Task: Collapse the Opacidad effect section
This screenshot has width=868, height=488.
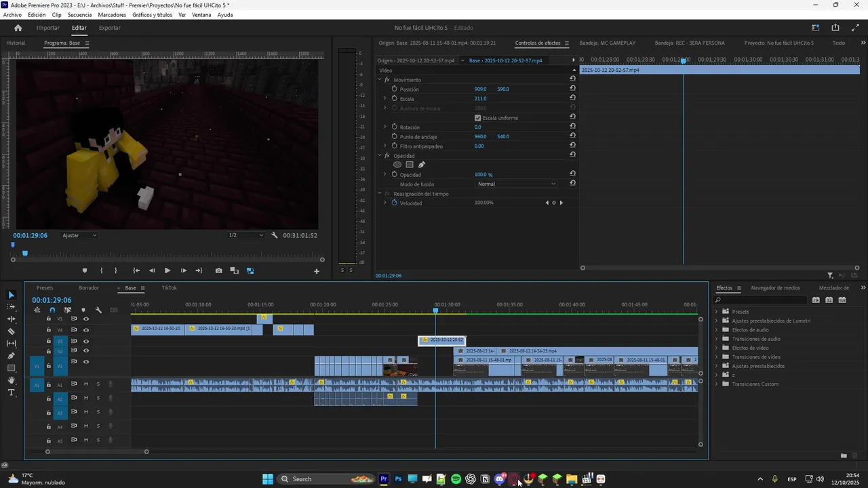Action: (380, 155)
